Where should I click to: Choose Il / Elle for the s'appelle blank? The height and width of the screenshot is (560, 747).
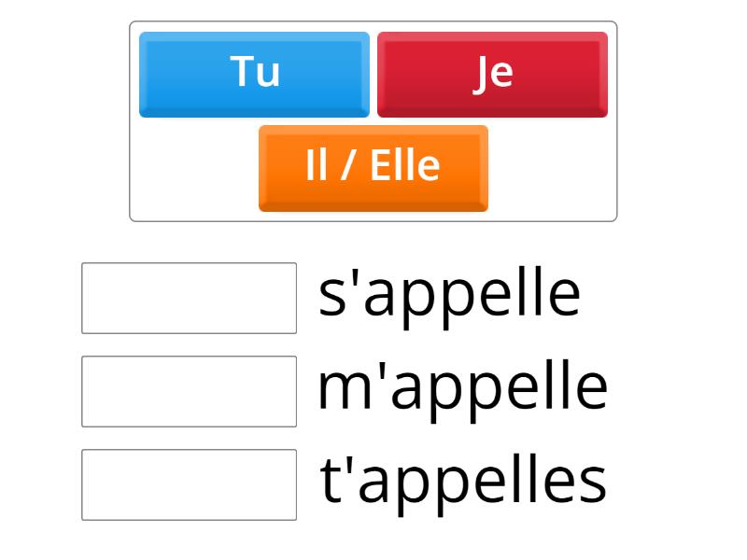373,166
